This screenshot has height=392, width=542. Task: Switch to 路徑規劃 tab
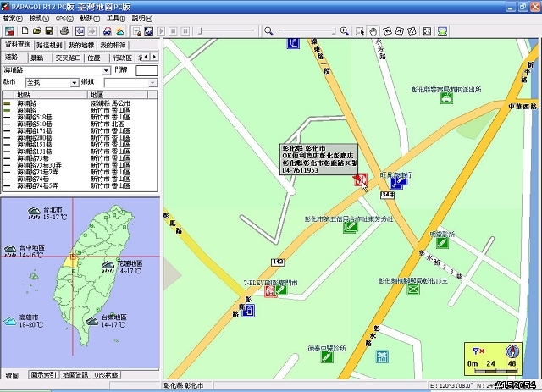click(49, 45)
